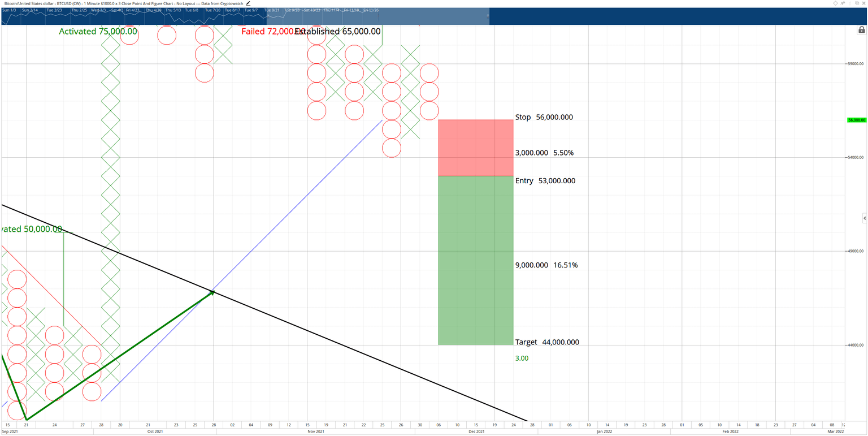Screen dimensions: 868x436
Task: Select the 'Stop 56,000.000' label
Action: pos(544,118)
